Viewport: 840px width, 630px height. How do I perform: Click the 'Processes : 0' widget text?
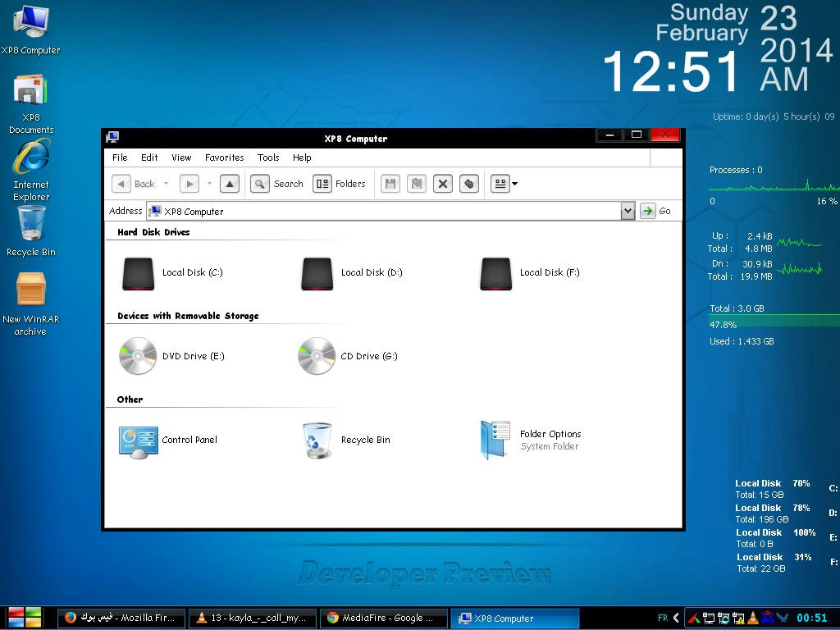[736, 170]
